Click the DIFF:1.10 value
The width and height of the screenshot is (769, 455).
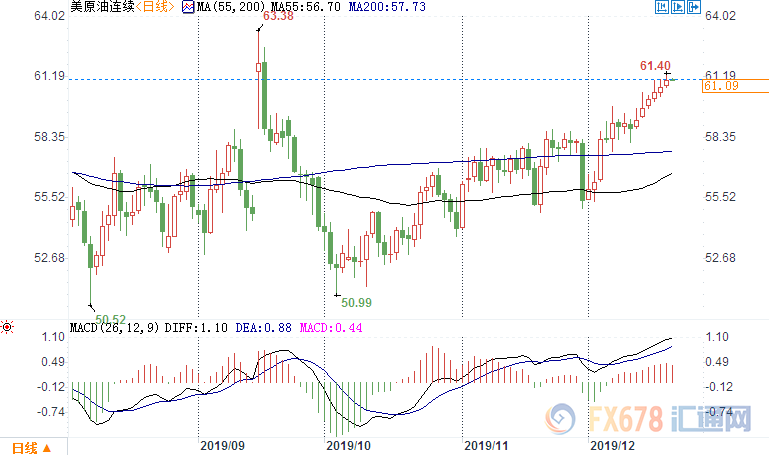pyautogui.click(x=196, y=328)
